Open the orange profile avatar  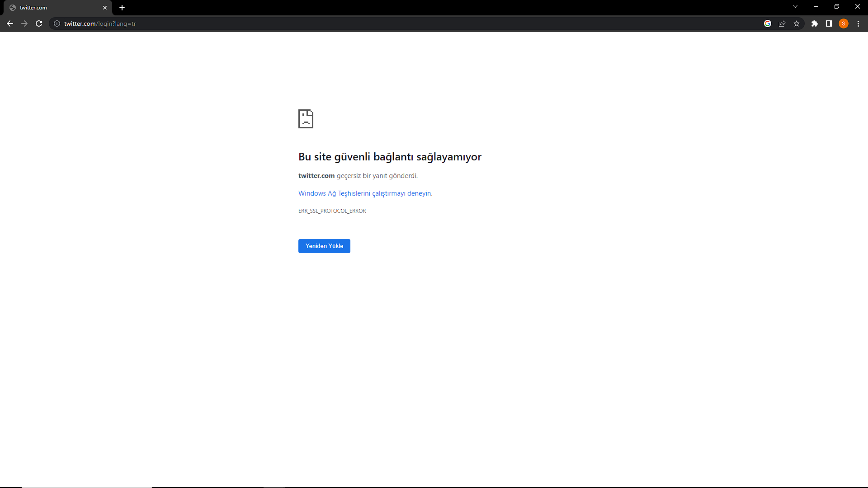click(844, 23)
